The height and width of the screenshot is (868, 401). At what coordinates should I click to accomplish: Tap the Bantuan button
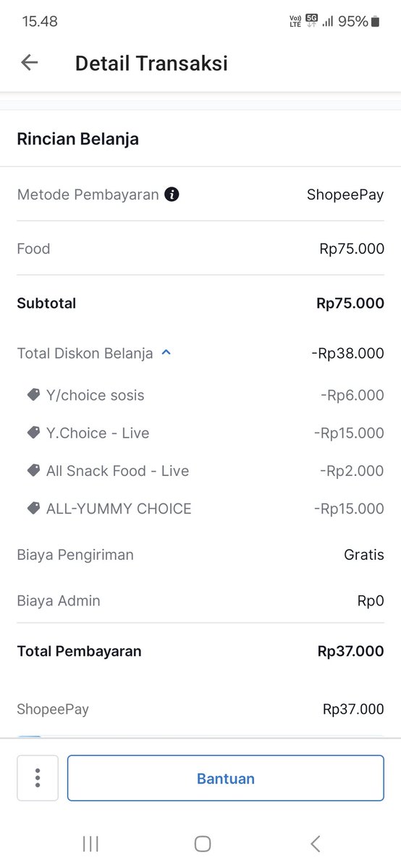pyautogui.click(x=226, y=778)
